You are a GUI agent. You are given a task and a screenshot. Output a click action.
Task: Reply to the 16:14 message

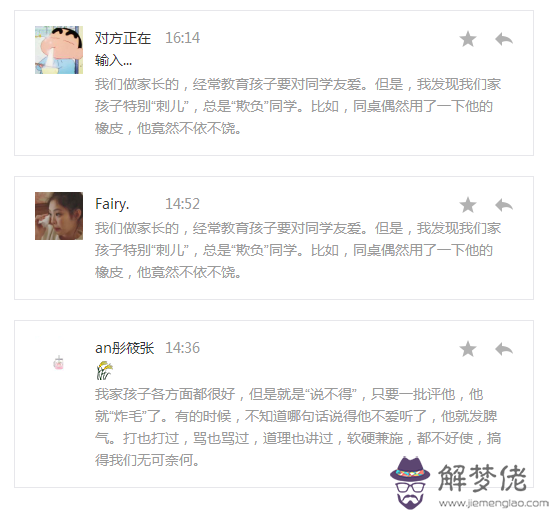click(x=504, y=39)
